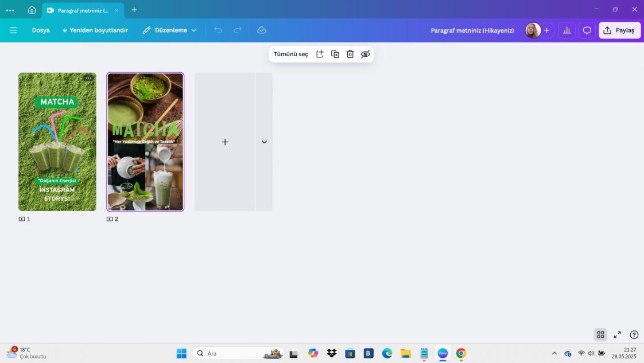This screenshot has height=363, width=644.
Task: Enter fullscreen presentation mode
Action: 618,335
